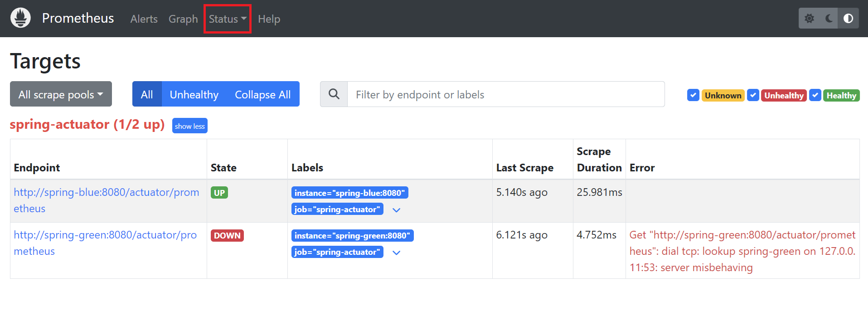Click the Prometheus flame logo icon
Viewport: 868px width, 326px height.
coord(20,18)
